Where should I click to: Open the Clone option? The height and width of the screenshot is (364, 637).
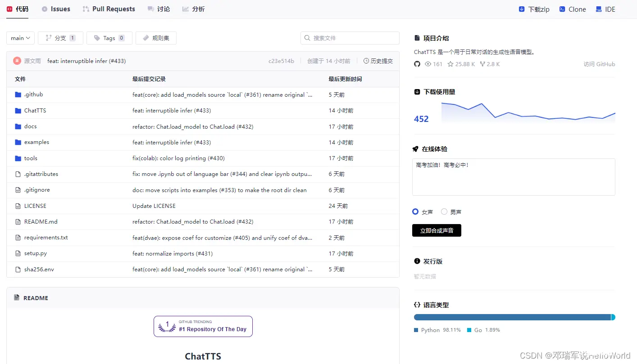tap(573, 9)
